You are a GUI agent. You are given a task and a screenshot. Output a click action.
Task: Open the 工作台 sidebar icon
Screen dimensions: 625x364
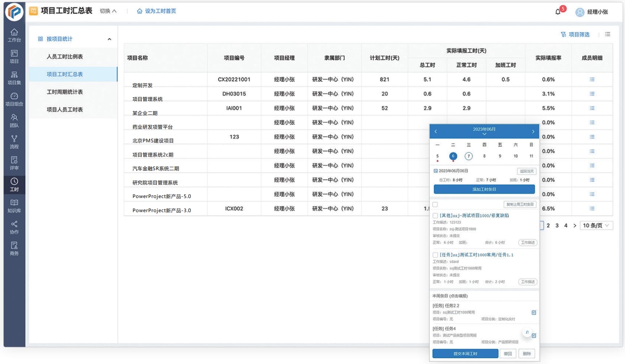14,35
